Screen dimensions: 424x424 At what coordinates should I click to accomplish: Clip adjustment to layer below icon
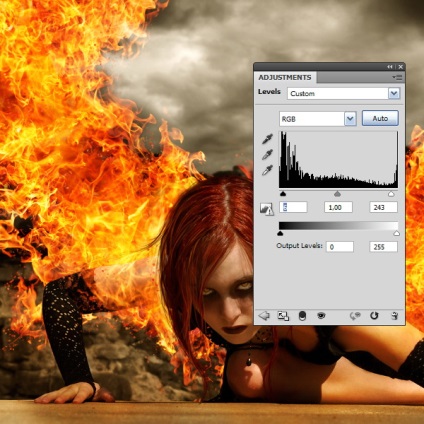pyautogui.click(x=302, y=316)
